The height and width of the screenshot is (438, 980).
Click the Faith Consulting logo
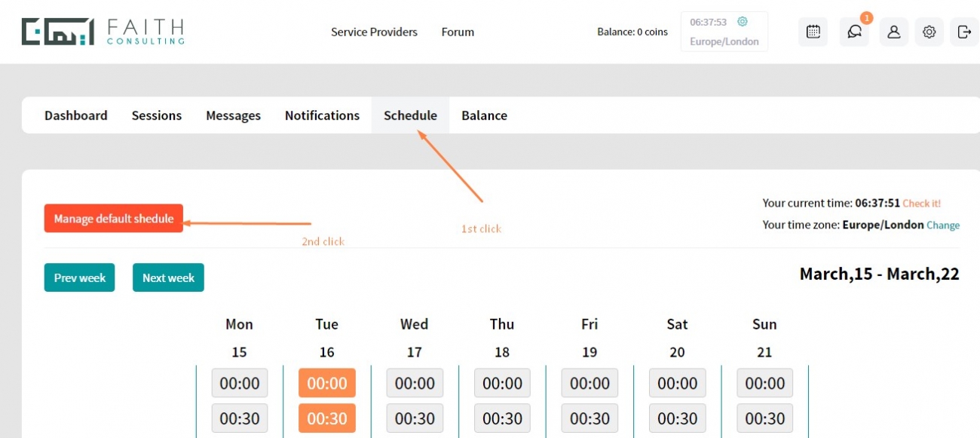[x=103, y=32]
